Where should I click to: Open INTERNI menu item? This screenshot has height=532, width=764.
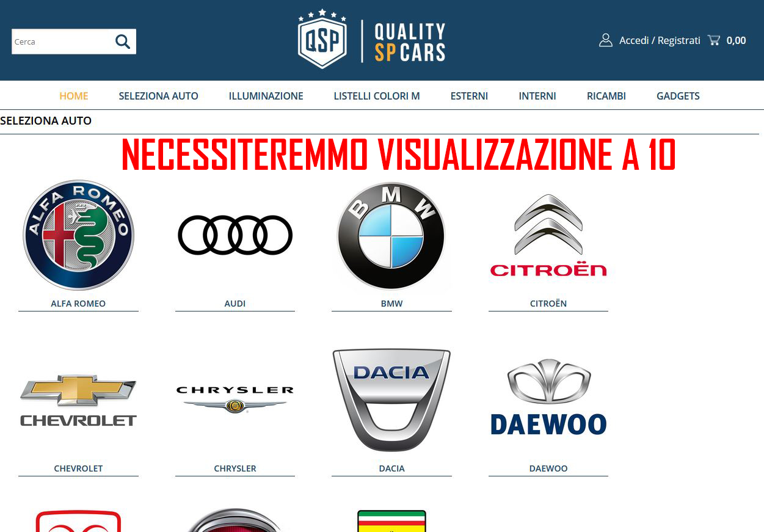[537, 96]
